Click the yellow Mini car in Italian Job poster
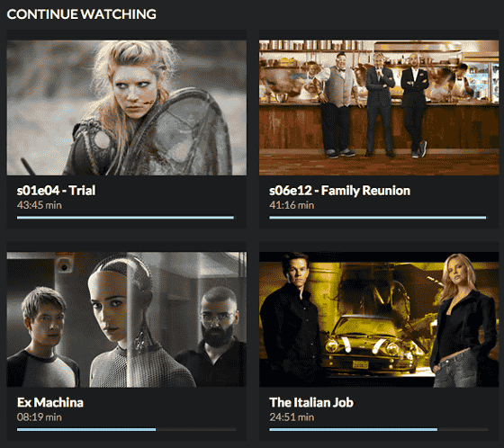The width and height of the screenshot is (504, 448). 370,345
